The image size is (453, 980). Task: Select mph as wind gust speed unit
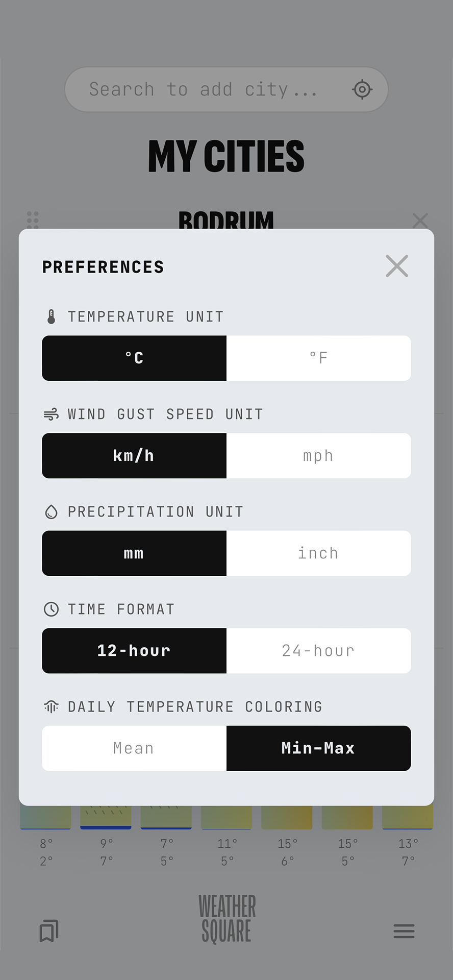(318, 455)
